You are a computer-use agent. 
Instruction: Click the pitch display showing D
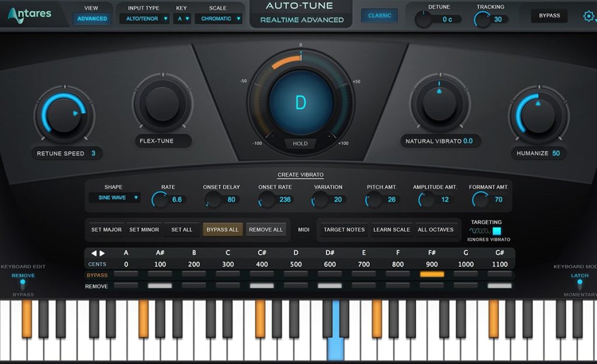click(x=301, y=103)
